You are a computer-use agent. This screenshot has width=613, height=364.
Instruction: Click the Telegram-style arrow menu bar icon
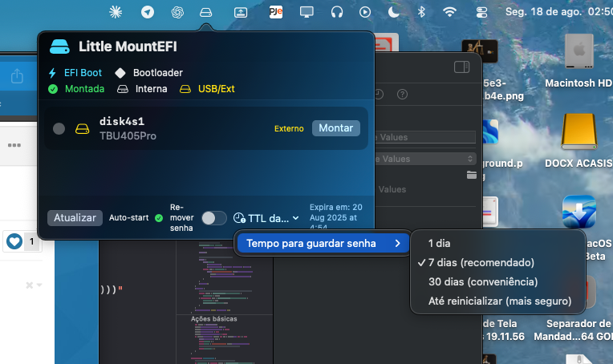(x=148, y=13)
